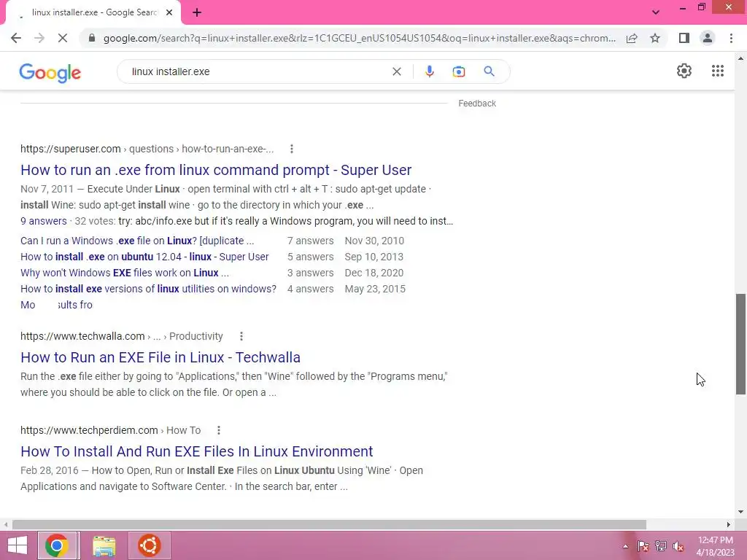Image resolution: width=747 pixels, height=560 pixels.
Task: Click the address bar URL
Action: (x=360, y=38)
